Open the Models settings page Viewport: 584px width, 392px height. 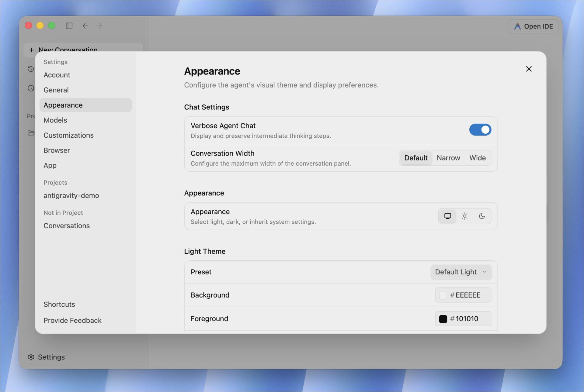pos(85,120)
